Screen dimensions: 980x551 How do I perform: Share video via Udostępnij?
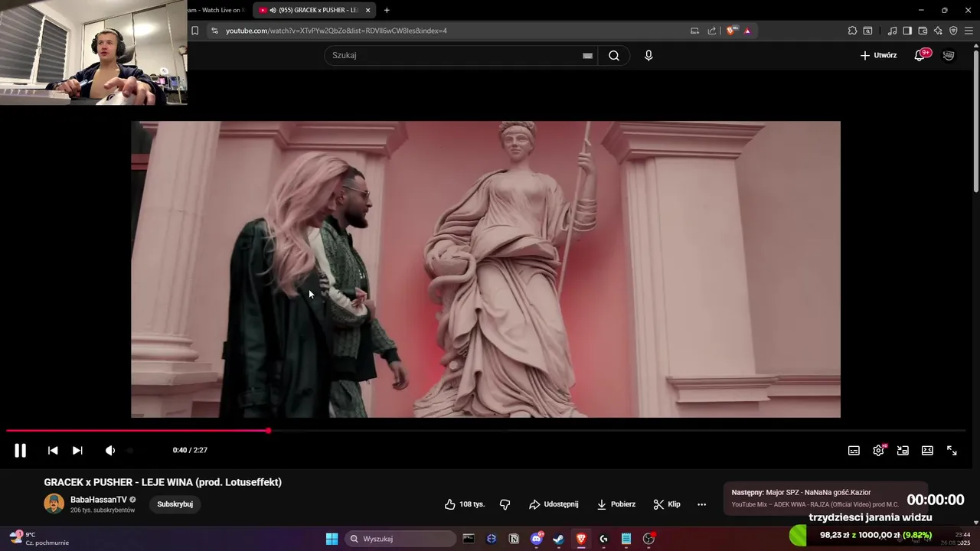coord(554,504)
